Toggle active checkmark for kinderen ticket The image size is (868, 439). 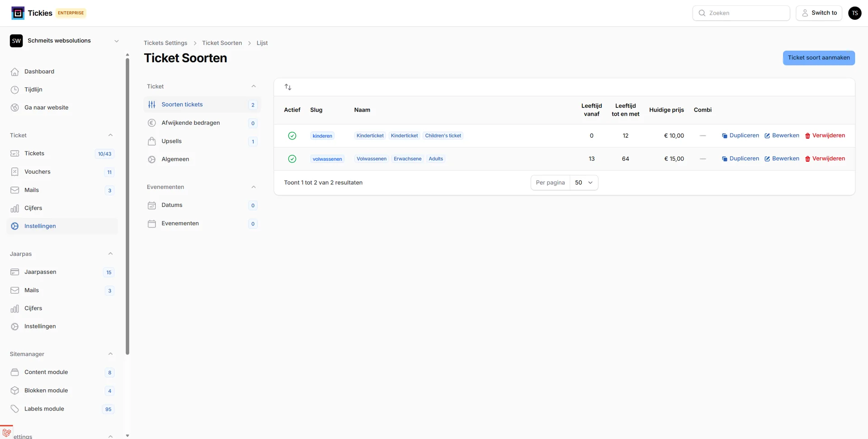[x=292, y=136]
